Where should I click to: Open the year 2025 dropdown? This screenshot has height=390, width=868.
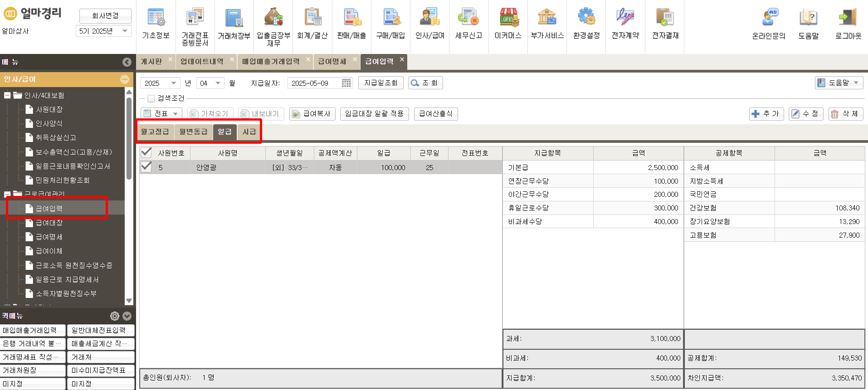point(161,83)
